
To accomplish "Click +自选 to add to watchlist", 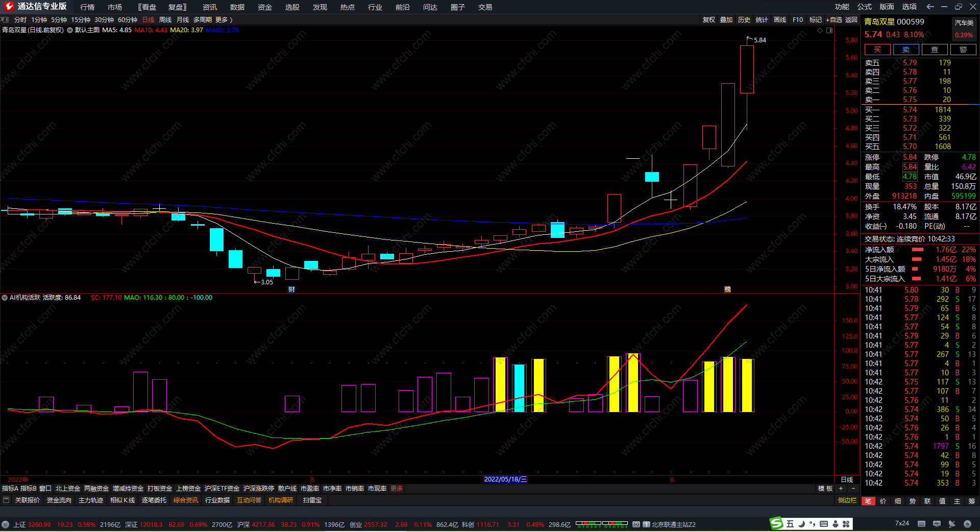I will point(834,19).
